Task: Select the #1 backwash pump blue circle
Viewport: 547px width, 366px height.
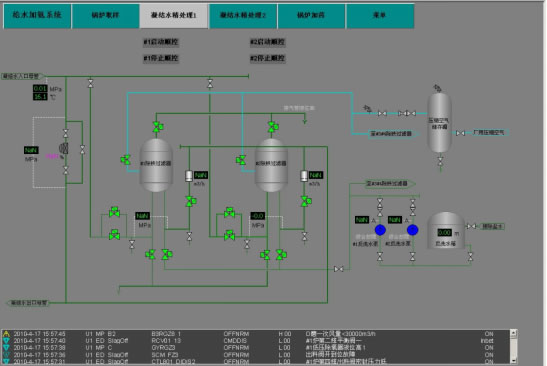Action: pyautogui.click(x=380, y=230)
